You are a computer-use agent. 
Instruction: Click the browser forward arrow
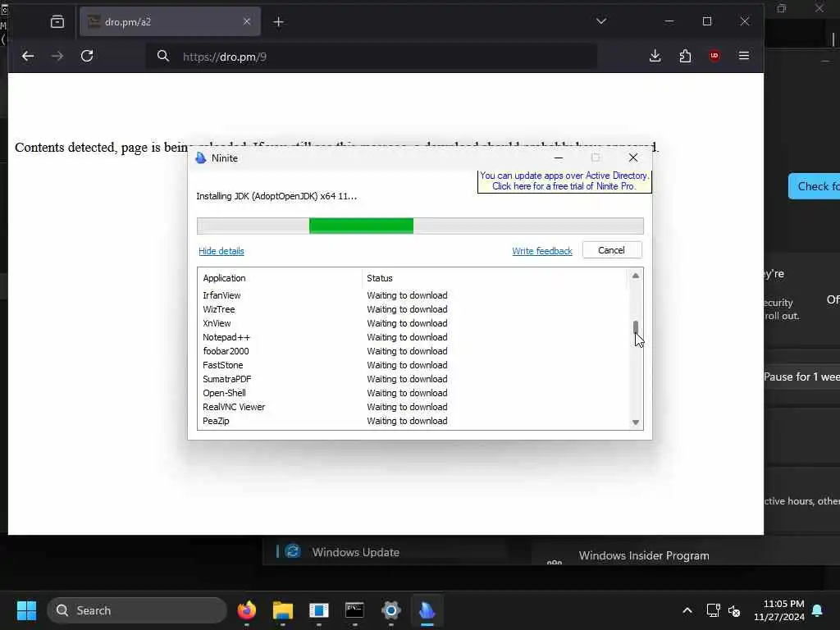point(57,56)
